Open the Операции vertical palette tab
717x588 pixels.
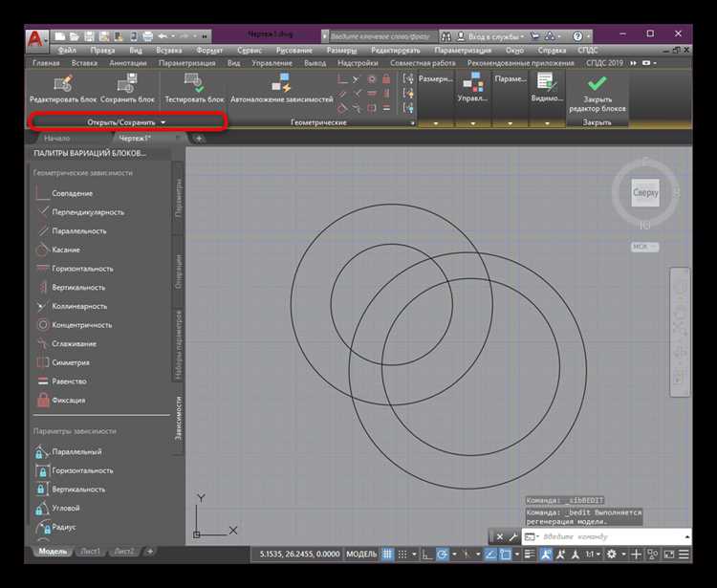[179, 271]
